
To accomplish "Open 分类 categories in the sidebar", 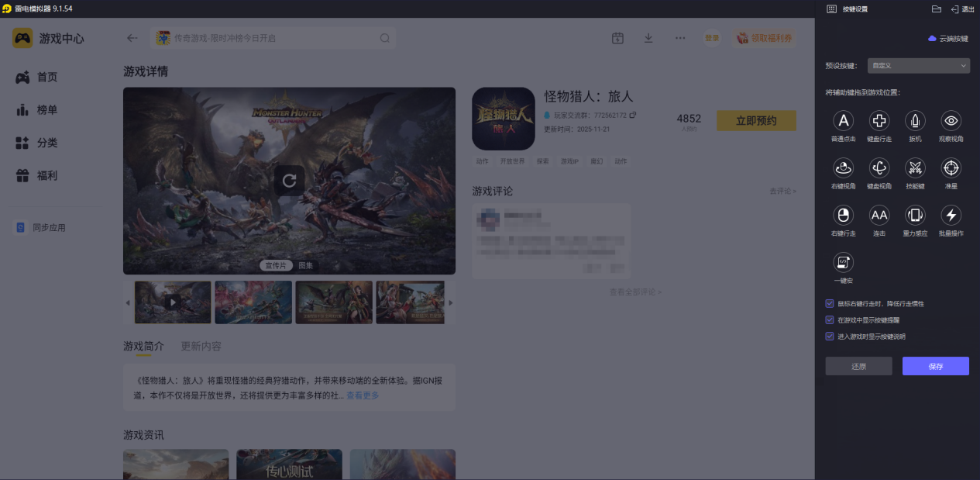I will (36, 143).
